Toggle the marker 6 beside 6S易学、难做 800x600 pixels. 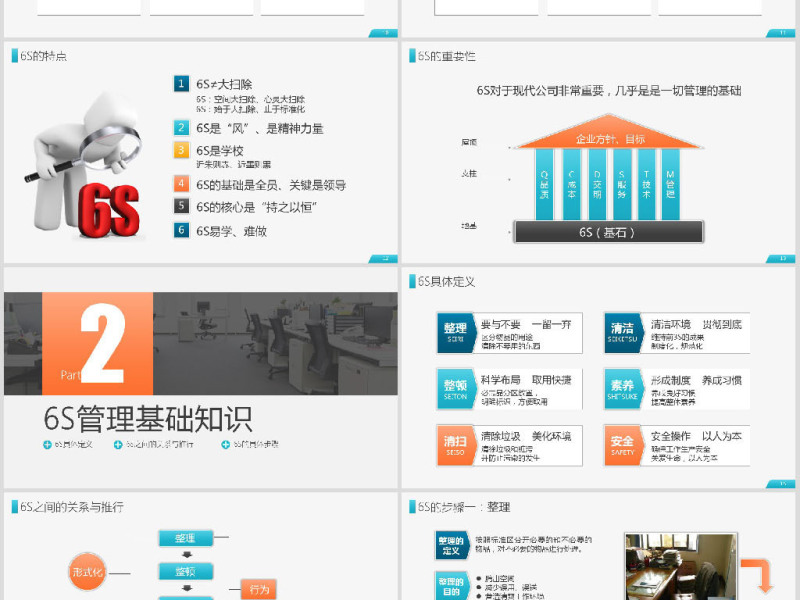click(181, 229)
